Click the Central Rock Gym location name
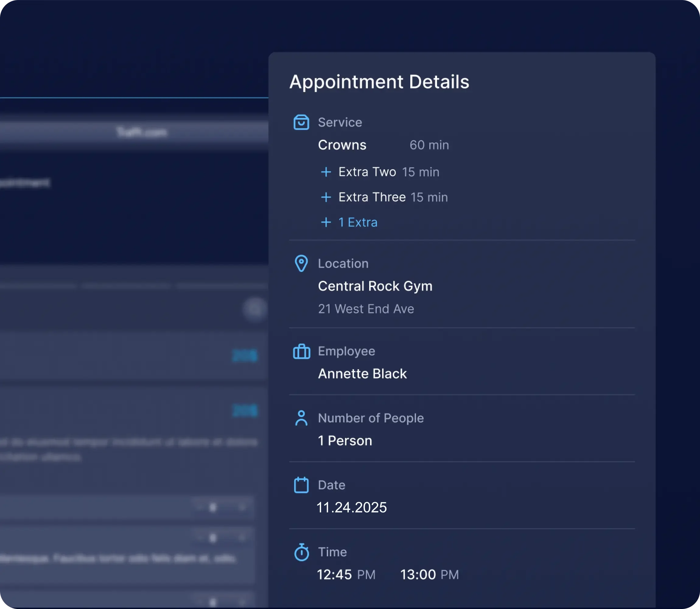This screenshot has height=609, width=700. (x=375, y=286)
